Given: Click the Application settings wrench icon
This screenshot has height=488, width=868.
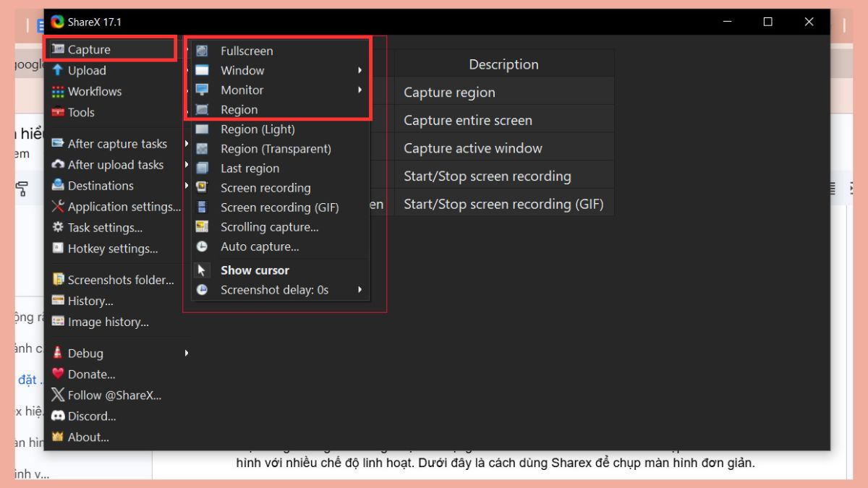Looking at the screenshot, I should (58, 207).
